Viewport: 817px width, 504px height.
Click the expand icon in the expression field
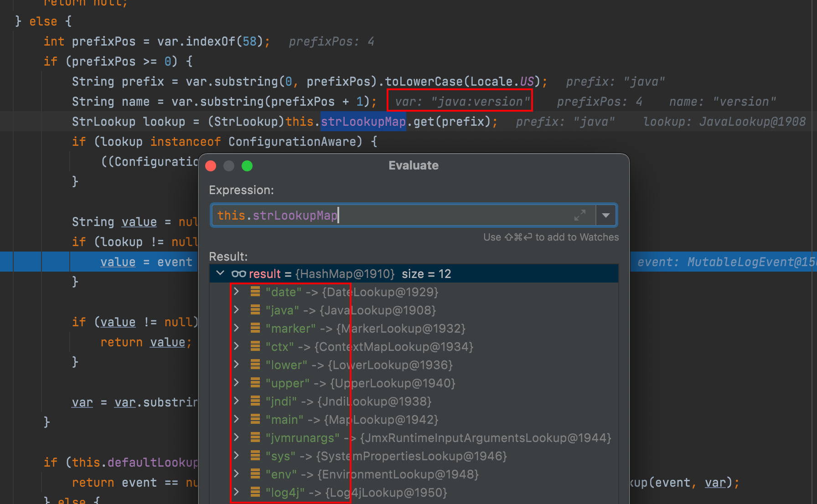[579, 216]
